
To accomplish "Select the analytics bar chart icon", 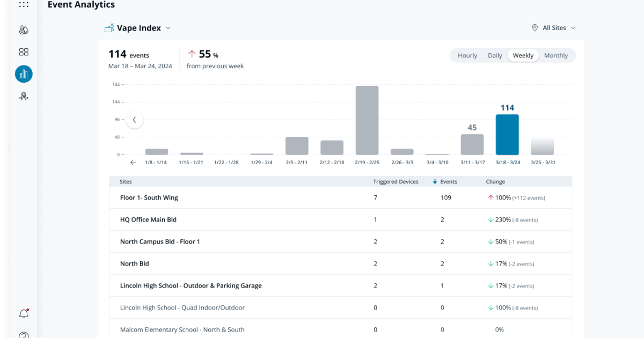I will pyautogui.click(x=24, y=74).
